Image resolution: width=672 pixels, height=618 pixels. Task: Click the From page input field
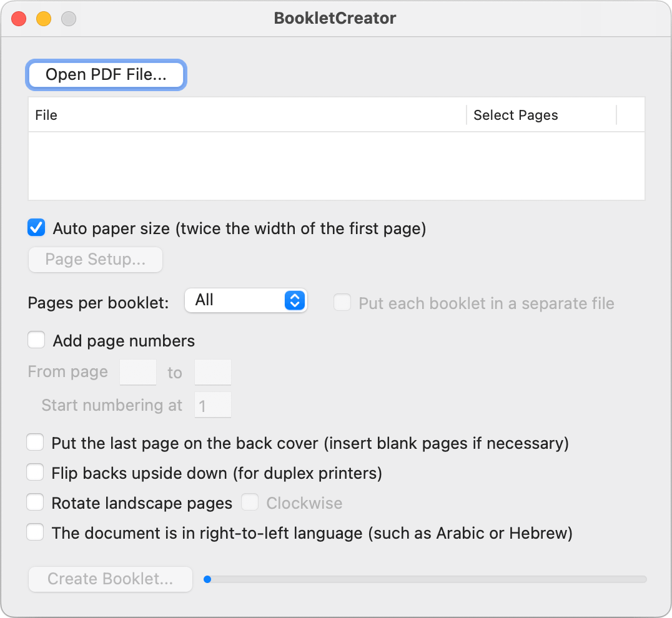[x=137, y=372]
